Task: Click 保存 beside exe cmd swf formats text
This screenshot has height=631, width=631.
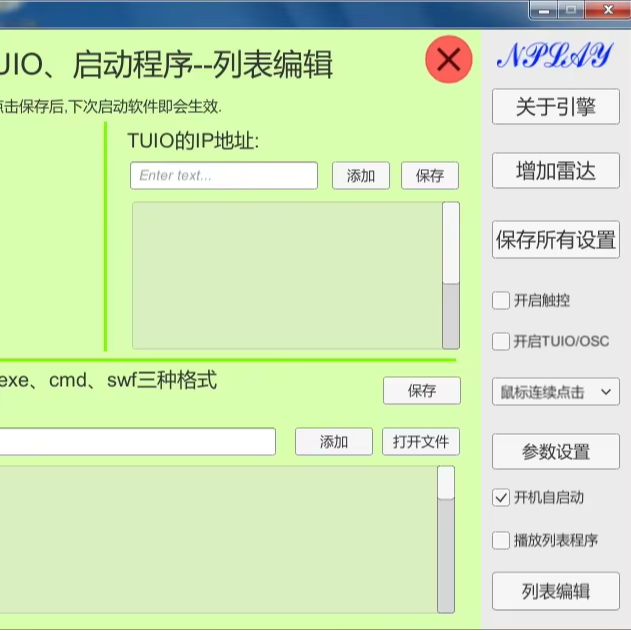Action: point(422,390)
